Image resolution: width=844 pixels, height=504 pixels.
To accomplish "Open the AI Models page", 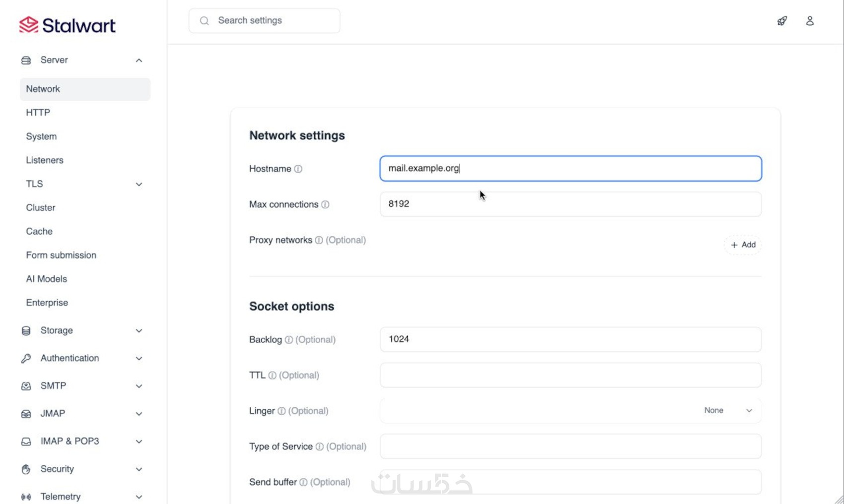I will coord(47,279).
